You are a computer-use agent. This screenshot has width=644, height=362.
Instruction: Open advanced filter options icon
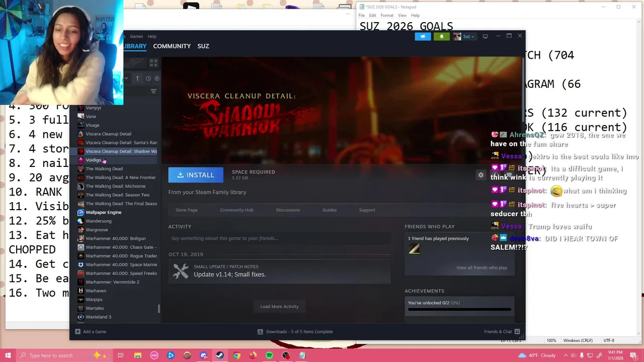click(153, 92)
